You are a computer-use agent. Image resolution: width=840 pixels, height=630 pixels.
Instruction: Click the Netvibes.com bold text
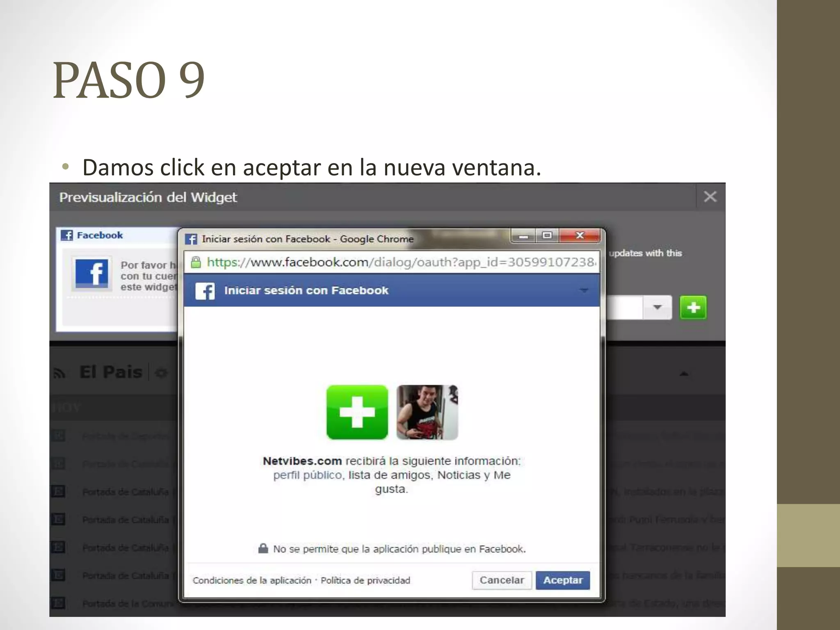tap(302, 461)
